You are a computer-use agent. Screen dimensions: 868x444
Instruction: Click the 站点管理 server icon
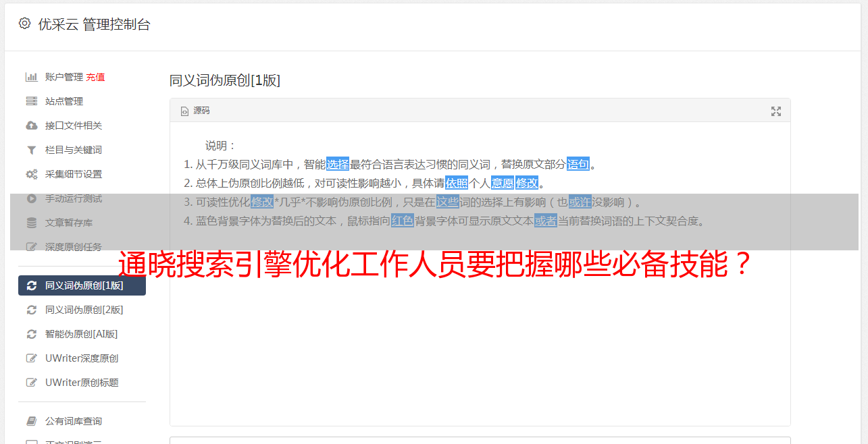[31, 101]
